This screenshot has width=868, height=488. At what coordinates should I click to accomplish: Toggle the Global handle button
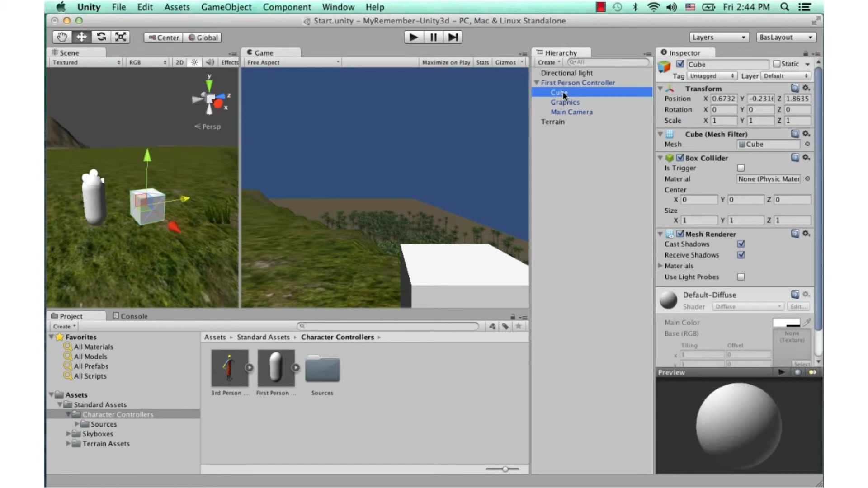point(203,38)
